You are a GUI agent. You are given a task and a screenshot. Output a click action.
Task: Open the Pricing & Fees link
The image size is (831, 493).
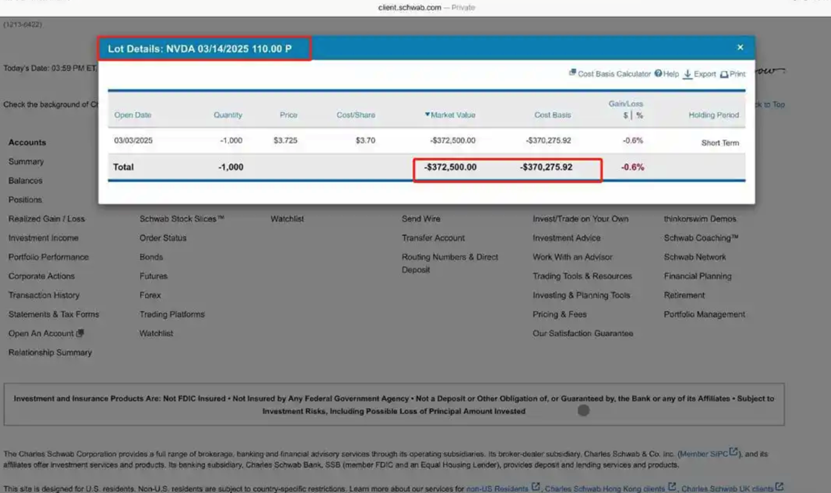[x=559, y=314]
